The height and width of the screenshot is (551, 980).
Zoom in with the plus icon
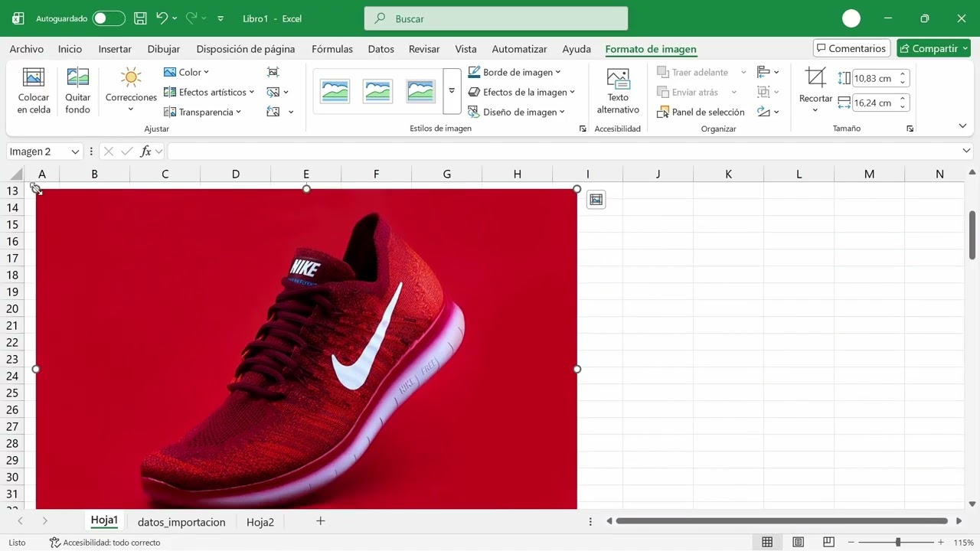pos(941,543)
